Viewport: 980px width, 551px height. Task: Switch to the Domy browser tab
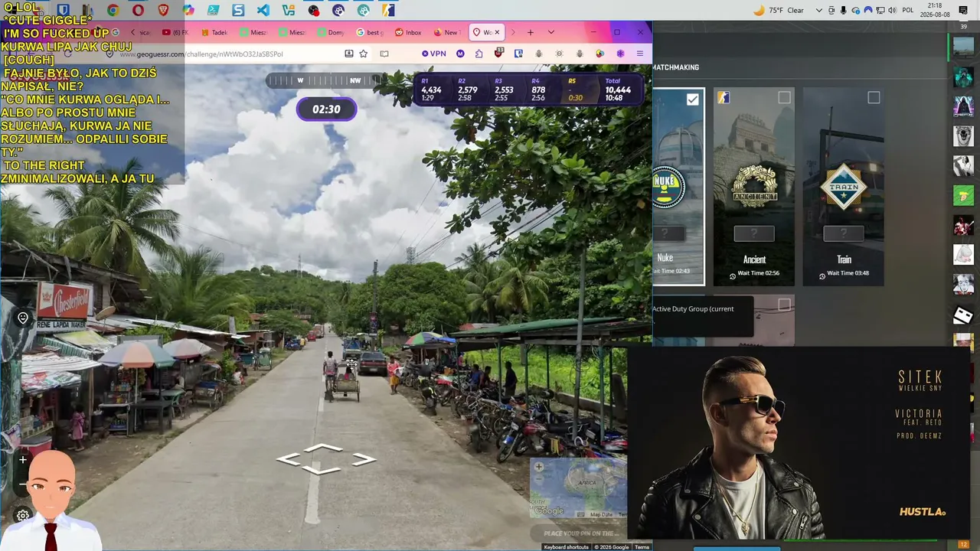point(331,32)
